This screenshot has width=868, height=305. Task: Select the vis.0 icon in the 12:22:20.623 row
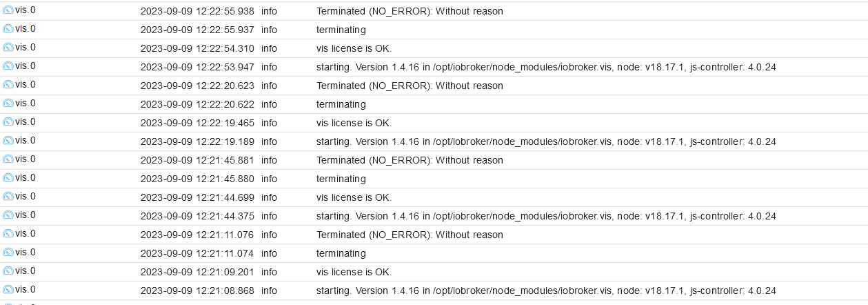tap(8, 86)
